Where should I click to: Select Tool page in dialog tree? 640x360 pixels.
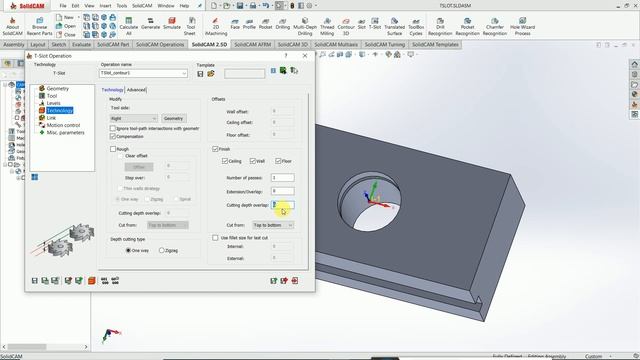(52, 96)
